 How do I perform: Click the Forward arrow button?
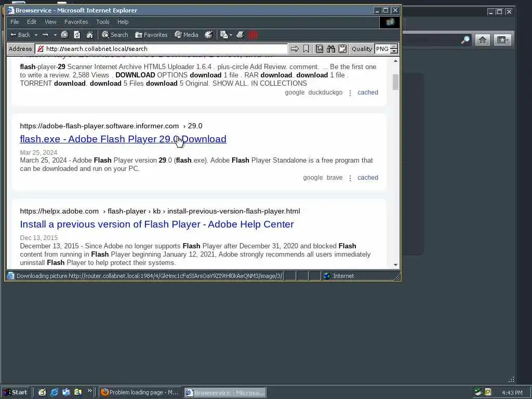45,35
